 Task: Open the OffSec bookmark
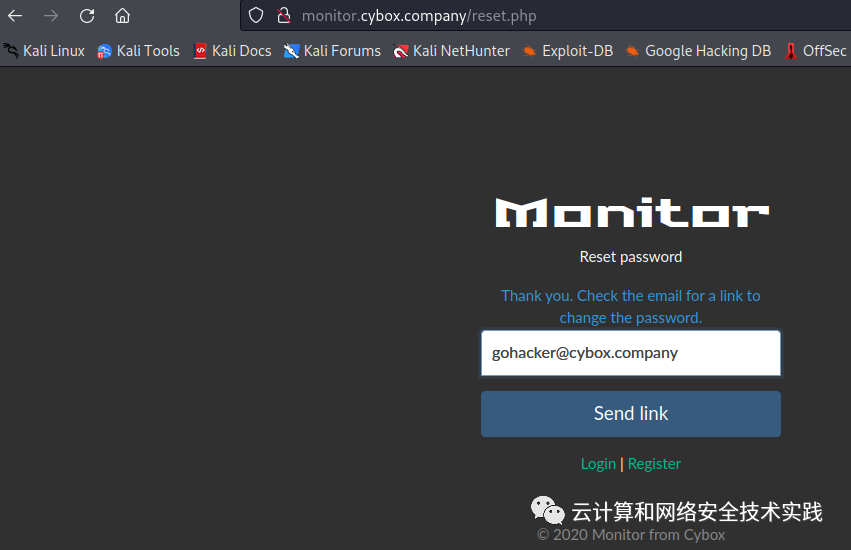click(815, 51)
